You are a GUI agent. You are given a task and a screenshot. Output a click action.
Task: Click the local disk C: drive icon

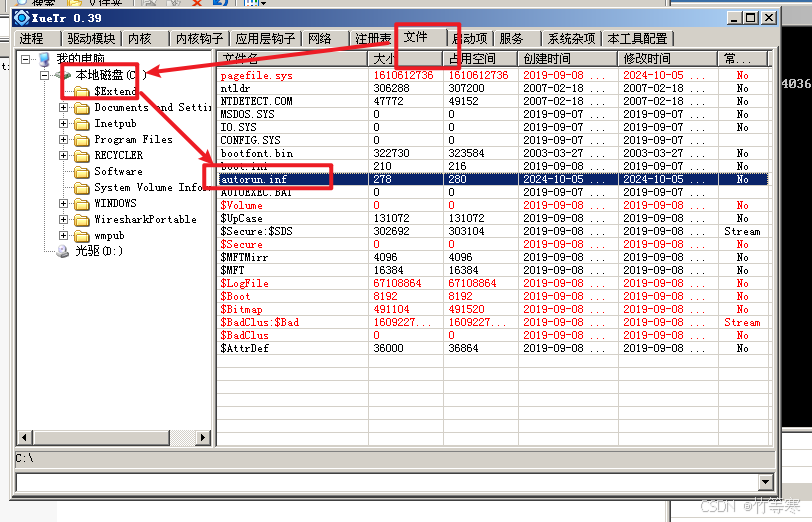63,76
